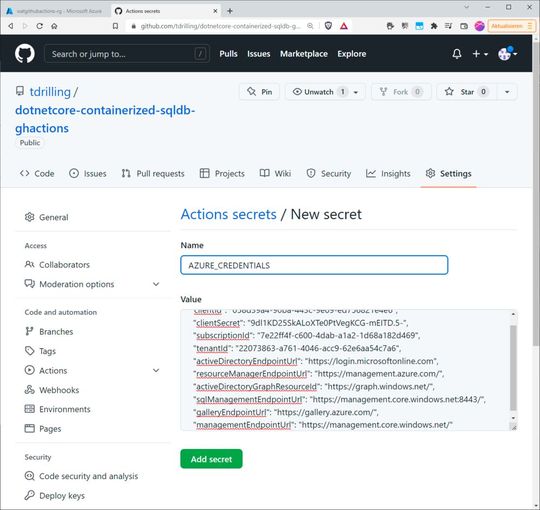
Task: Open the plus create-new dropdown
Action: pos(480,54)
